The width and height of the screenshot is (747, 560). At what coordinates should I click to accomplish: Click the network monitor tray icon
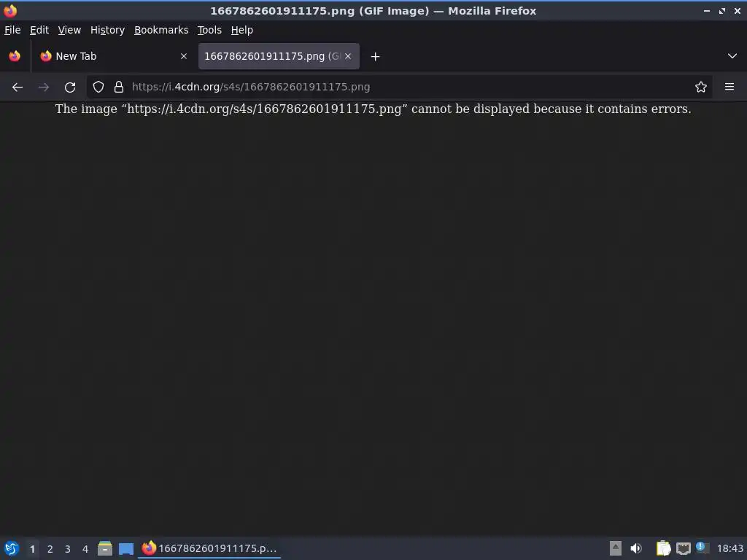pyautogui.click(x=683, y=548)
